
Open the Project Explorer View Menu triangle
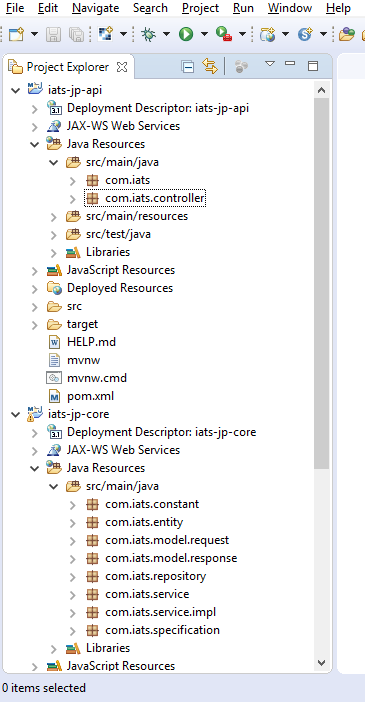click(270, 64)
